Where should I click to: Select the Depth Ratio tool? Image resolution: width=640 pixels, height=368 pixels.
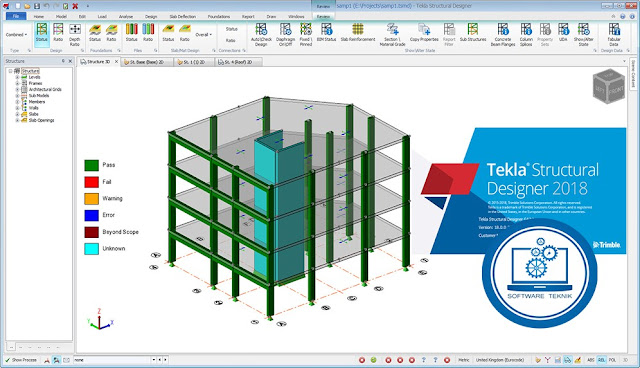point(75,34)
